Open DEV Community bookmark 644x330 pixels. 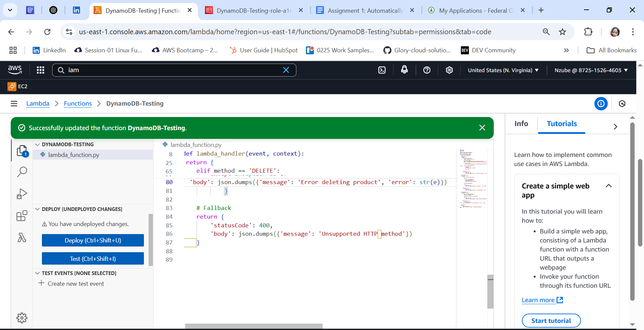click(488, 50)
